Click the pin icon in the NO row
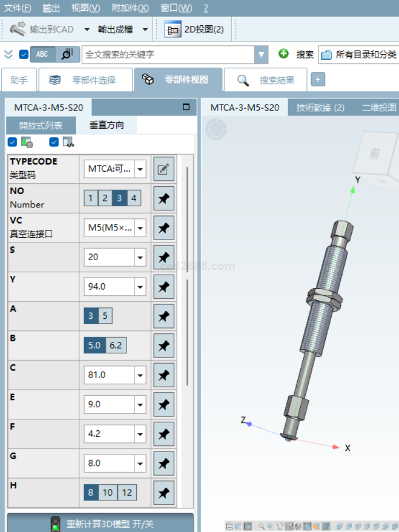Image resolution: width=399 pixels, height=532 pixels. (x=164, y=199)
